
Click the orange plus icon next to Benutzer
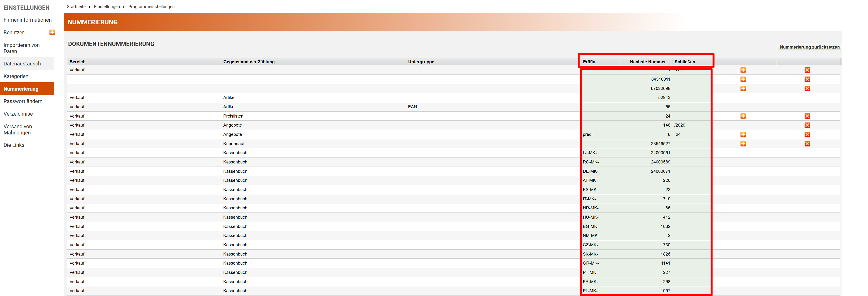point(52,32)
